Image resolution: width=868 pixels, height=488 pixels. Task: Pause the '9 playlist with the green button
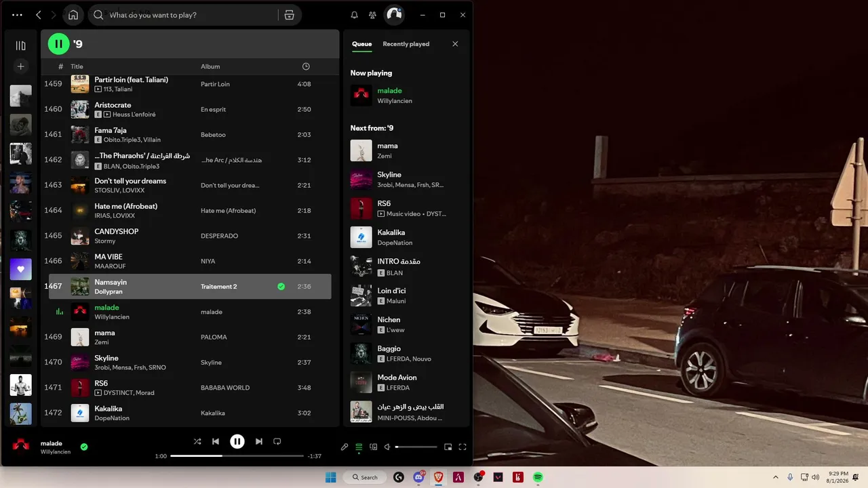point(59,44)
